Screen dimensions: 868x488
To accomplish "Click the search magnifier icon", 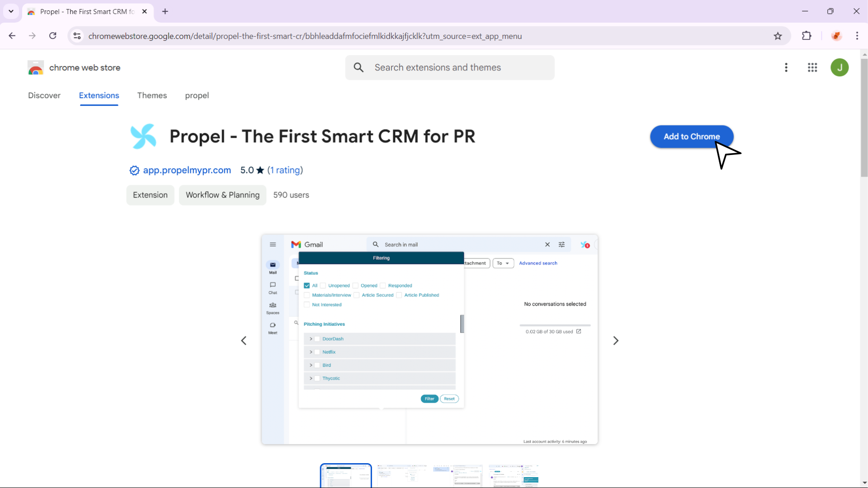I will tap(359, 67).
